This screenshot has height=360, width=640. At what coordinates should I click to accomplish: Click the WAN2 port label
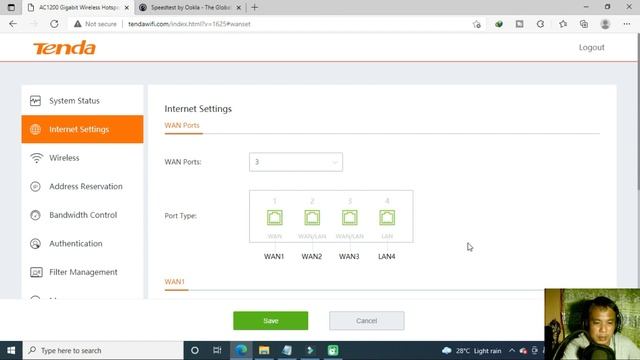point(312,256)
